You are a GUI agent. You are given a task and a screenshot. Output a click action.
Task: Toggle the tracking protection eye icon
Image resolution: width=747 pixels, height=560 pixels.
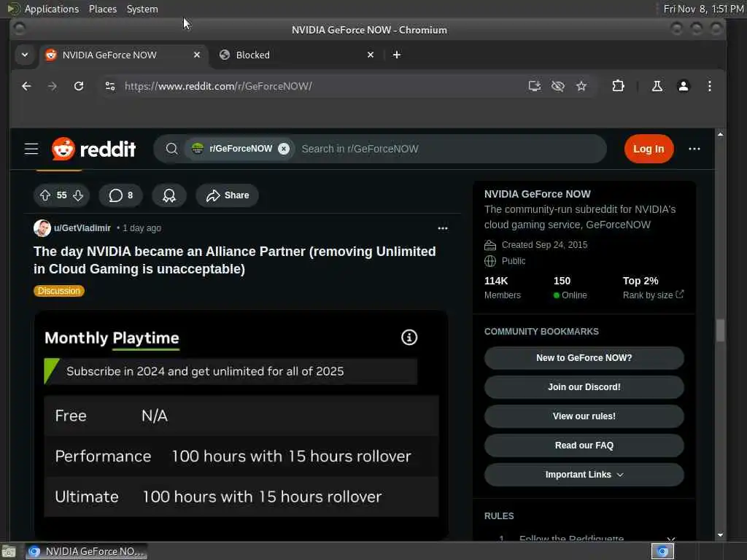[558, 86]
